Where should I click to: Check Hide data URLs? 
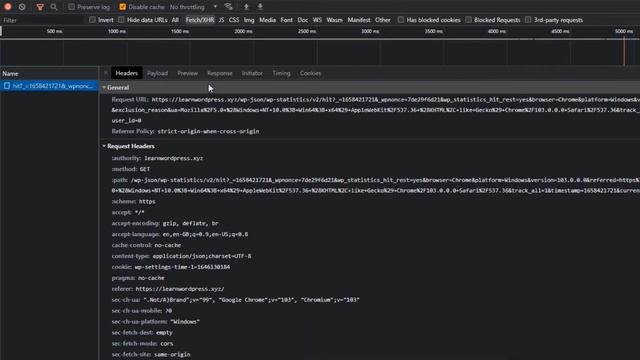pyautogui.click(x=121, y=20)
